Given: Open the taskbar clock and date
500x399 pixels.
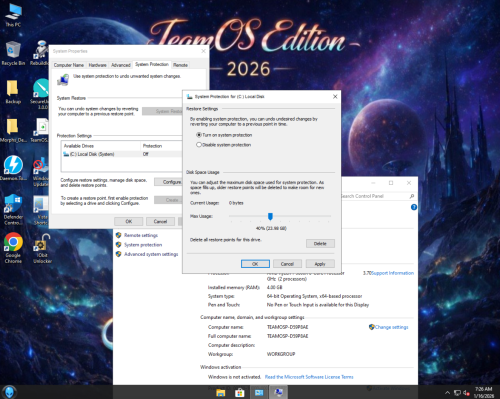Looking at the screenshot, I should (x=484, y=392).
